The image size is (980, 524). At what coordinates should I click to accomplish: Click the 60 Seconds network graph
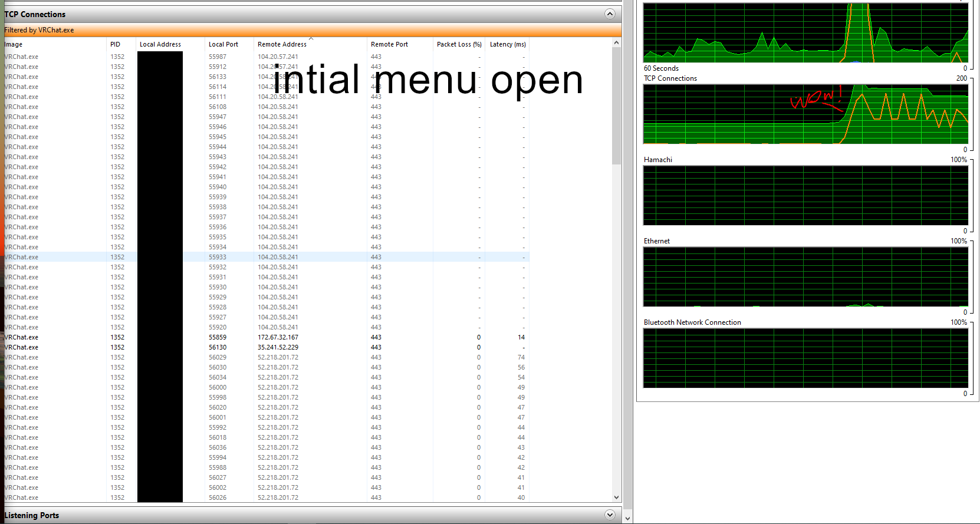click(x=805, y=32)
